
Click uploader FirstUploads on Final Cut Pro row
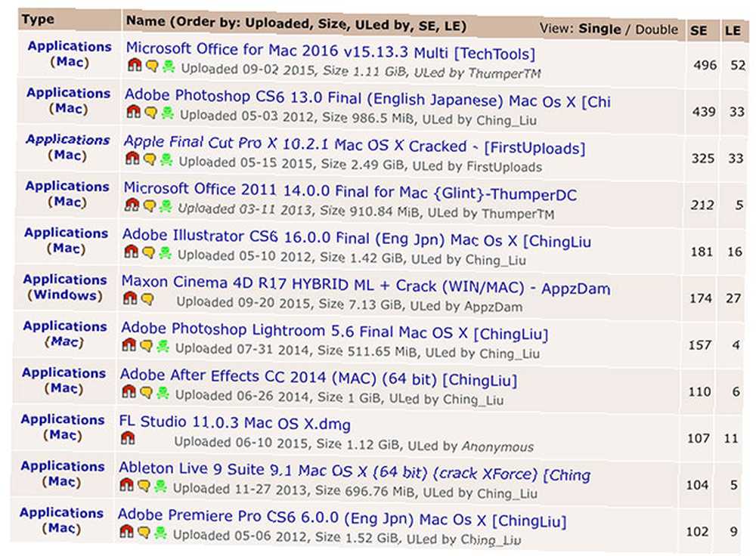pyautogui.click(x=504, y=167)
